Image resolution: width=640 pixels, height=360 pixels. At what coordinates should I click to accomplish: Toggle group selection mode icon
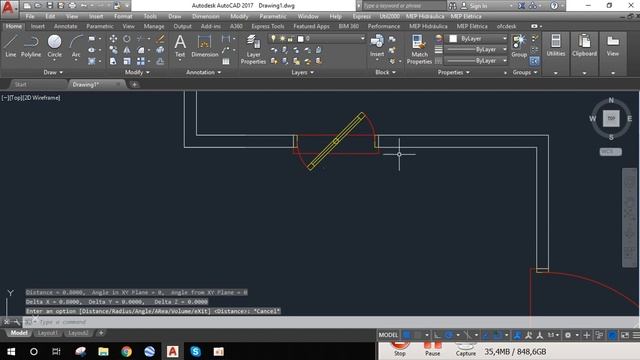tap(534, 61)
